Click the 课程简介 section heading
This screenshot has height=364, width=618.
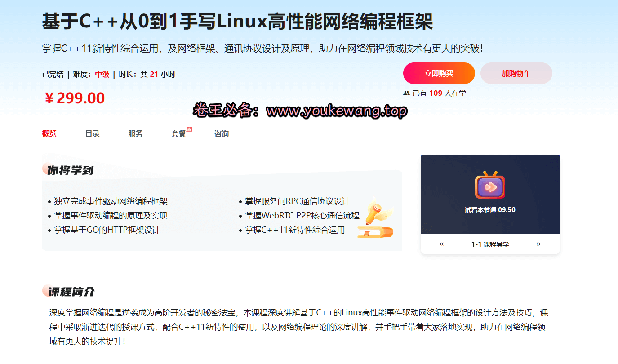click(71, 292)
